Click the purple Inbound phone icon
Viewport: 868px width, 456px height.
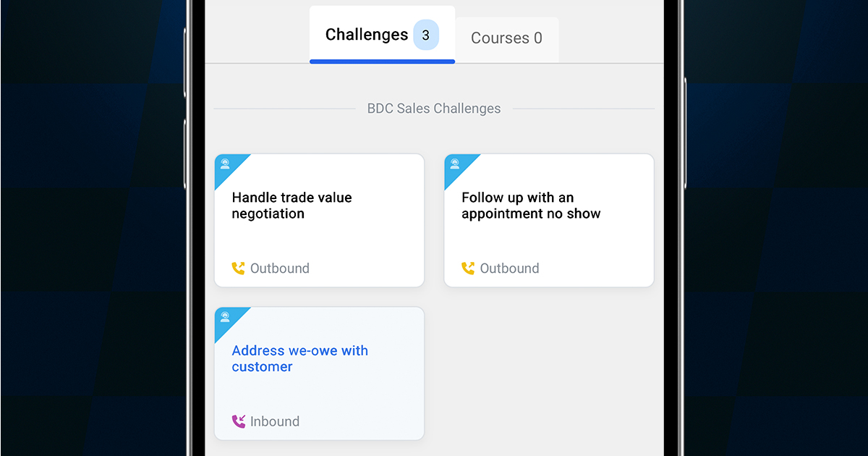pos(239,421)
